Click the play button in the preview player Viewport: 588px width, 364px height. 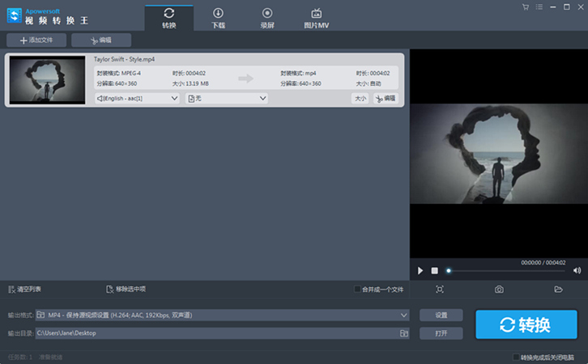420,270
